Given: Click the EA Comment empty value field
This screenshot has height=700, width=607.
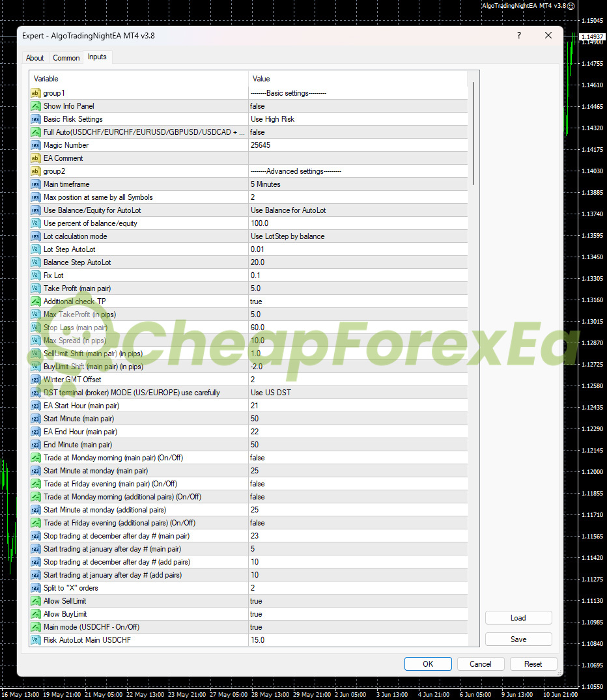Looking at the screenshot, I should point(358,158).
